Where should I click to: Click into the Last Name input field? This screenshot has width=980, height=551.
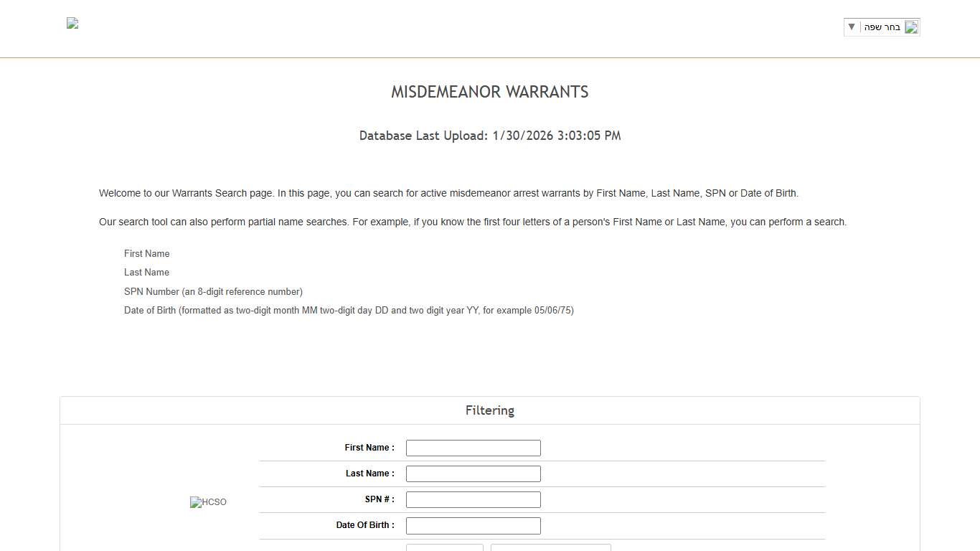[x=473, y=474]
